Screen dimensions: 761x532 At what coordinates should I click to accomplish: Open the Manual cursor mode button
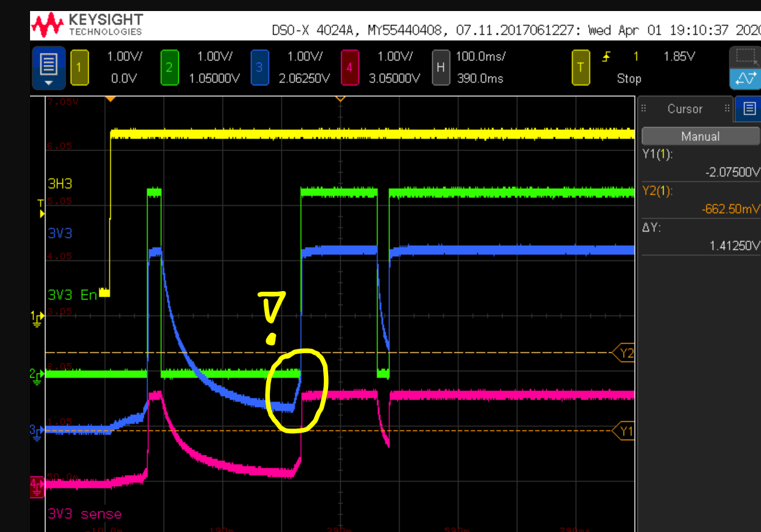tap(700, 136)
